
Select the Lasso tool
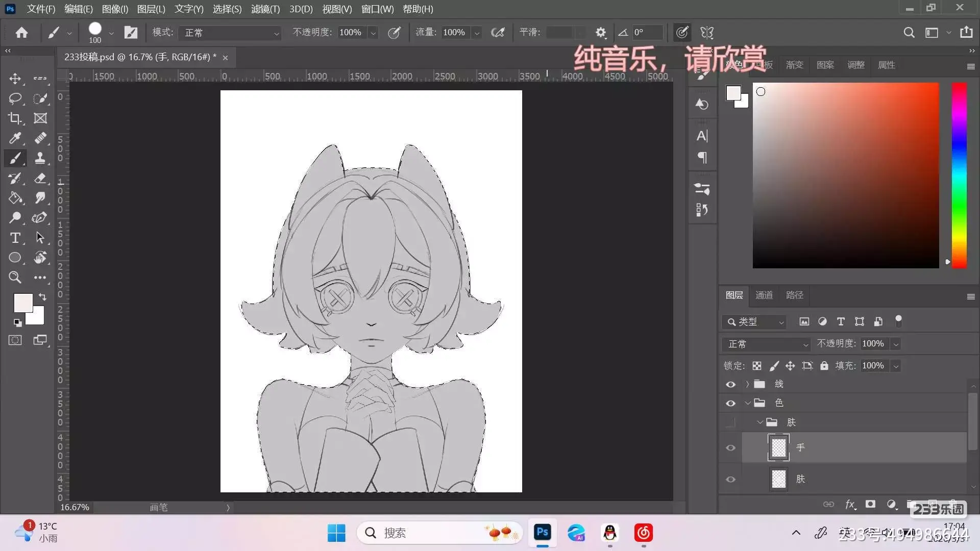15,98
